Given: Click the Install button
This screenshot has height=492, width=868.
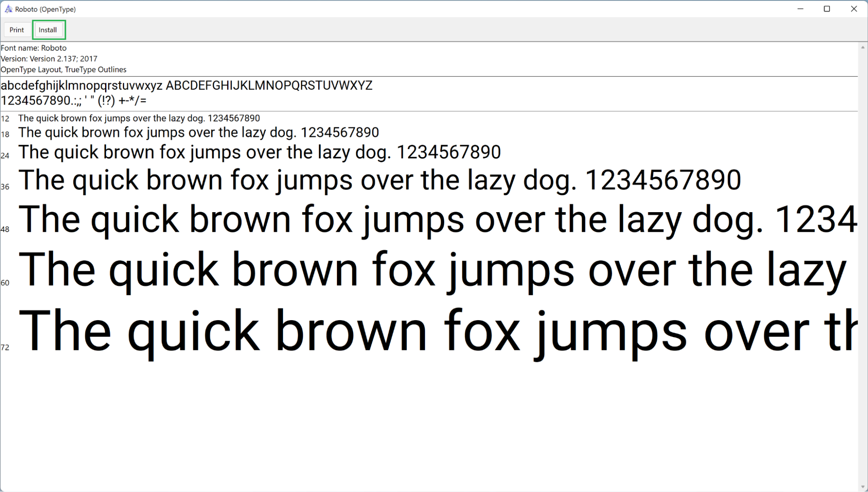Looking at the screenshot, I should [x=48, y=30].
